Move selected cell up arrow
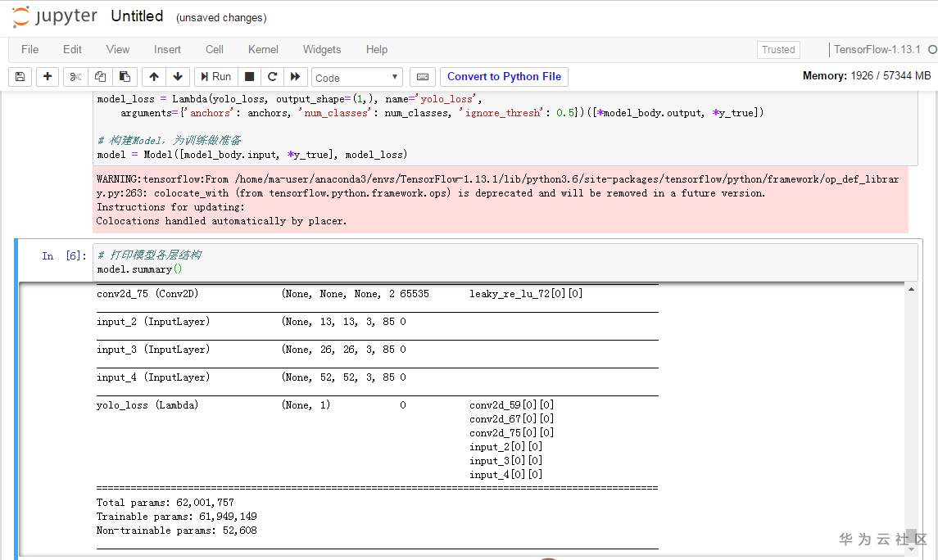Screen dimensions: 938x560 pyautogui.click(x=154, y=76)
